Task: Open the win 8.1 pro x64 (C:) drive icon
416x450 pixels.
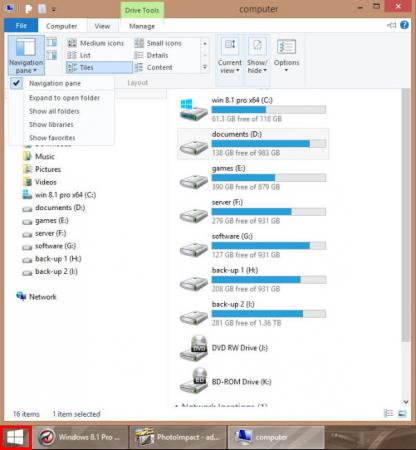Action: (194, 109)
